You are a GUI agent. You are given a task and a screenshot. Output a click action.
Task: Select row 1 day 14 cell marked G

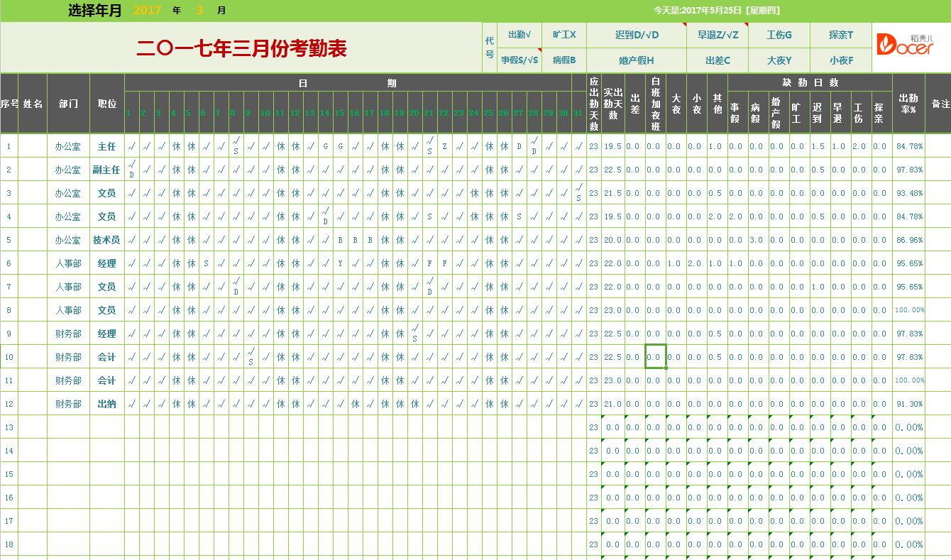coord(325,146)
